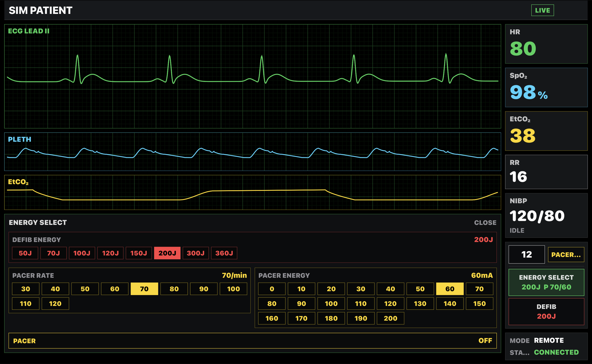Set pacer rate to 30

pos(26,289)
